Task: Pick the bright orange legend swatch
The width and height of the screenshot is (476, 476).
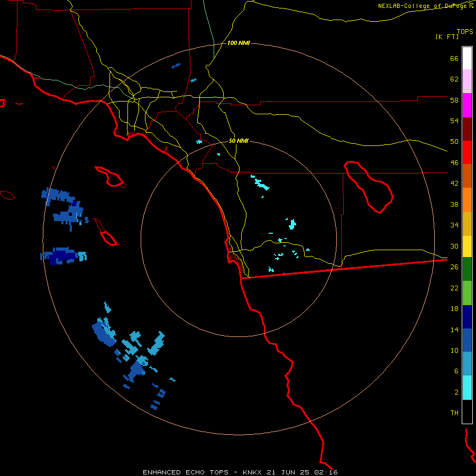Action: click(x=467, y=200)
